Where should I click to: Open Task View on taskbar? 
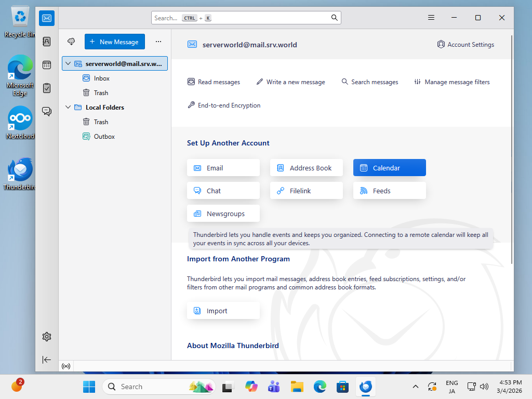[x=228, y=387]
